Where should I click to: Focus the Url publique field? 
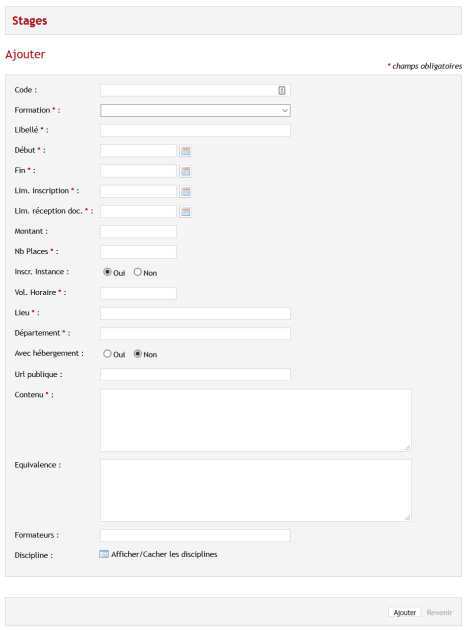click(x=195, y=374)
